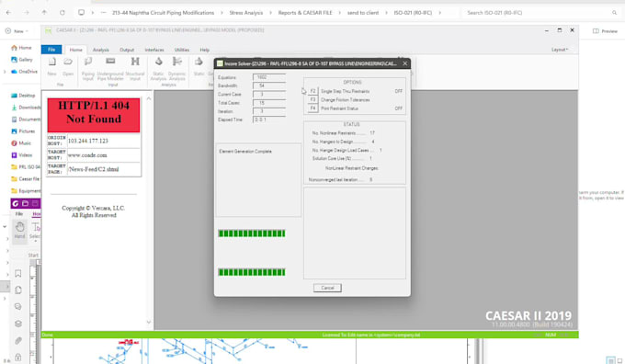Click the New button in File Explorer
Viewport: 625px width, 364px height.
[x=17, y=30]
